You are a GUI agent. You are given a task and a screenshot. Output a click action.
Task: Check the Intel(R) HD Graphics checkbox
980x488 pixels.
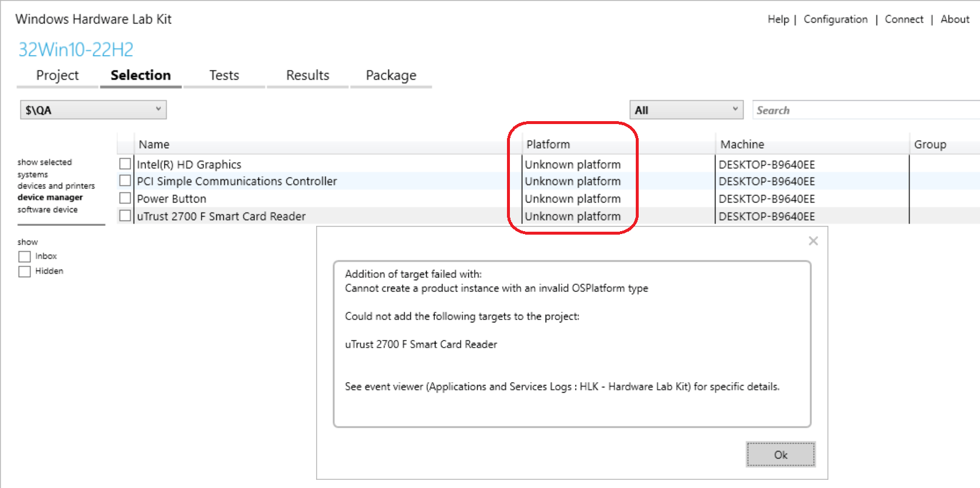[x=125, y=164]
